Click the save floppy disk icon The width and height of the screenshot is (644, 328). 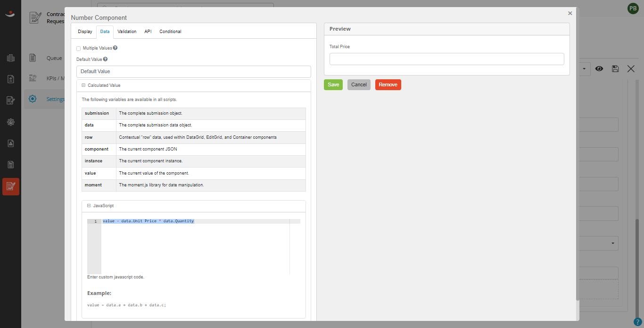pos(615,69)
